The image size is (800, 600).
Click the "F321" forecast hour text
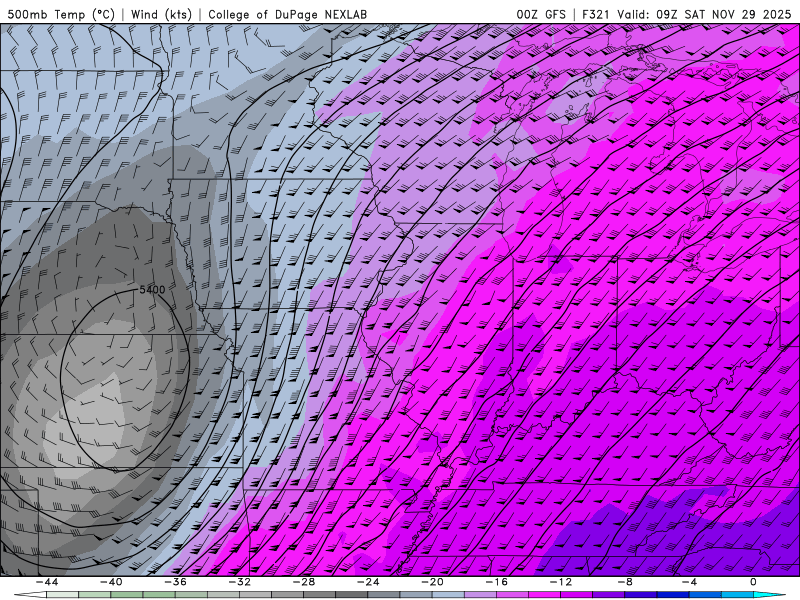click(595, 14)
